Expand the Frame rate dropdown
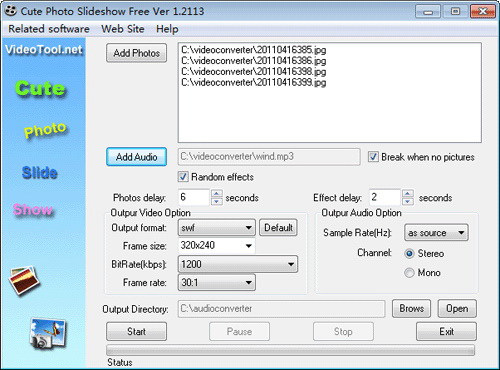The width and height of the screenshot is (500, 370). [x=217, y=283]
